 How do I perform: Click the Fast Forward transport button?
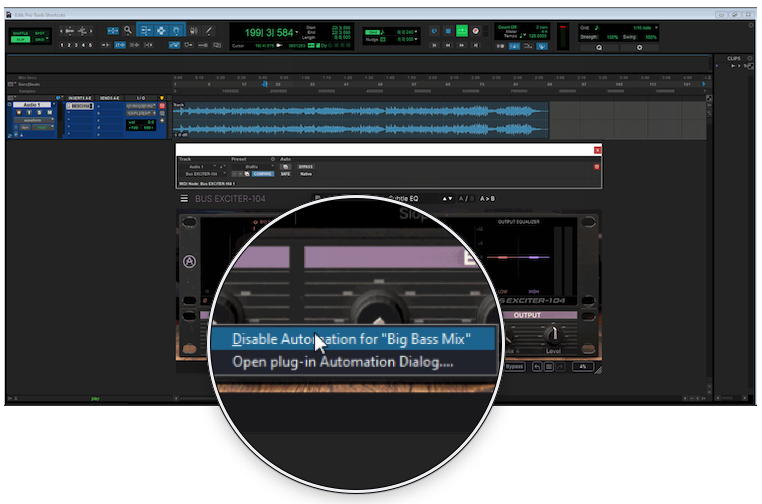click(462, 45)
